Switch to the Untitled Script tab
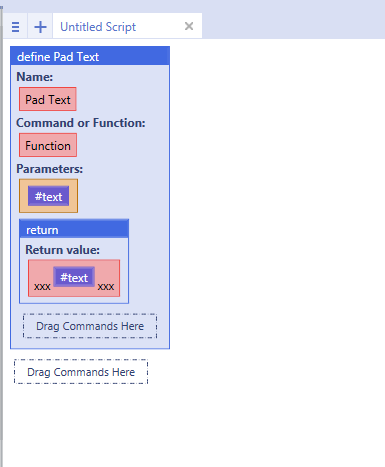Screen dimensions: 385x467 click(x=98, y=27)
